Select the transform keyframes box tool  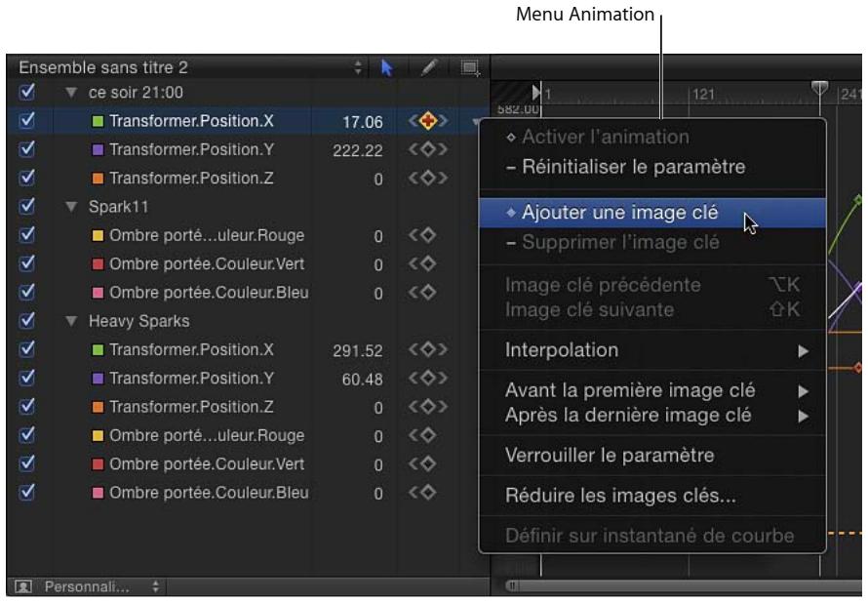click(x=470, y=68)
